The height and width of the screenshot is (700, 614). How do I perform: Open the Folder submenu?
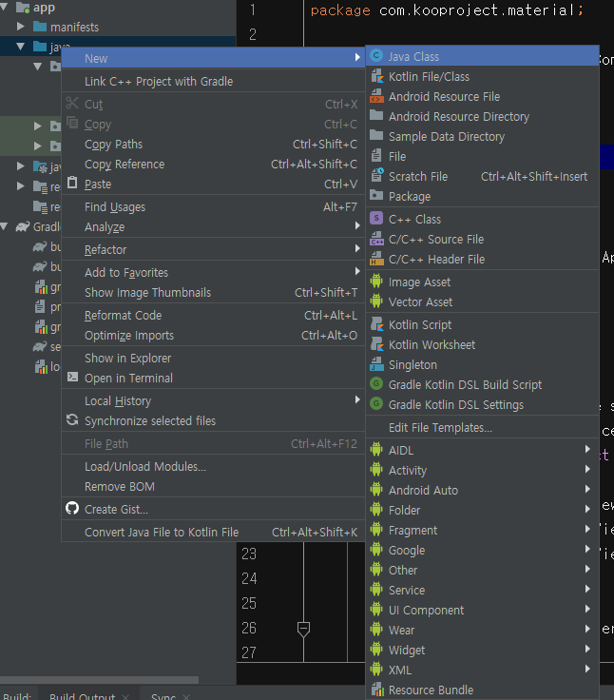click(x=483, y=510)
